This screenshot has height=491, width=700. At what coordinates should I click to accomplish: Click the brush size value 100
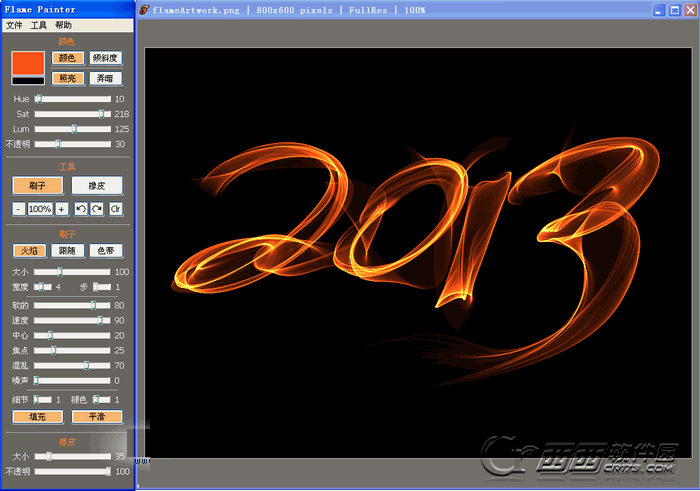coord(121,272)
